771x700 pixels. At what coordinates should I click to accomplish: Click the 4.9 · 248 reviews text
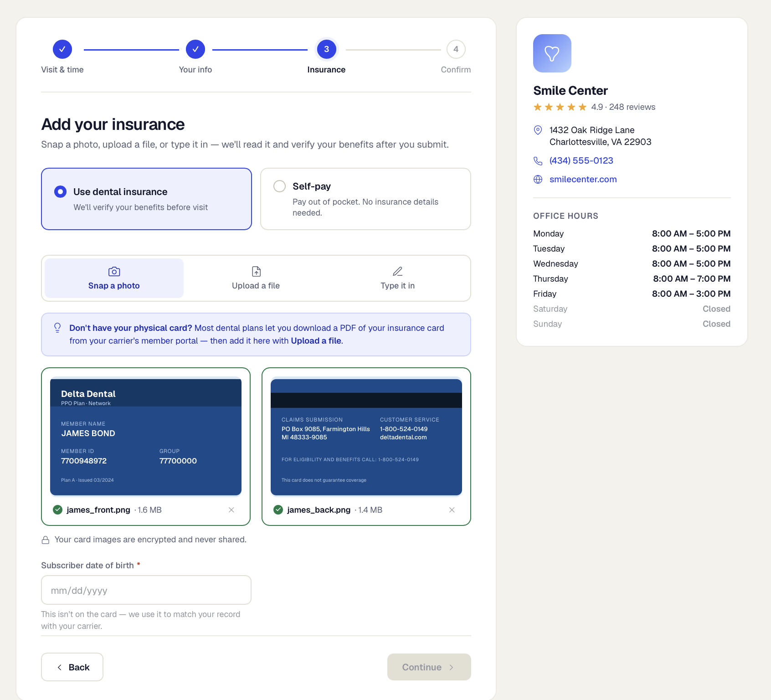[623, 107]
